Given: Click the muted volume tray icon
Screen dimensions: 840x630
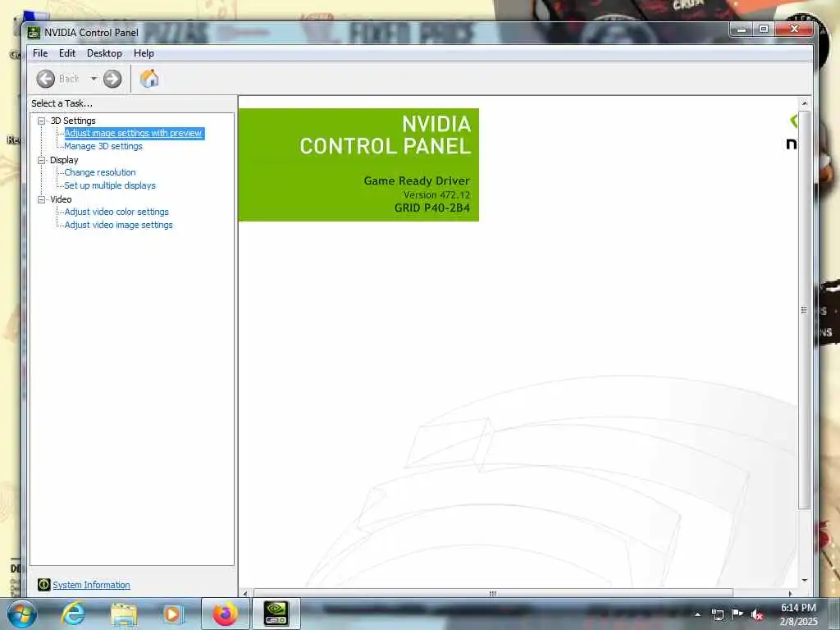Looking at the screenshot, I should 757,614.
